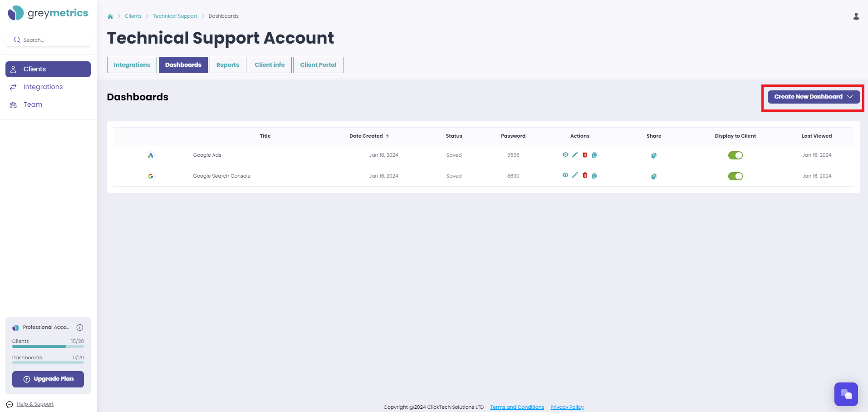Open the Privacy Policy link
The image size is (868, 412).
567,407
